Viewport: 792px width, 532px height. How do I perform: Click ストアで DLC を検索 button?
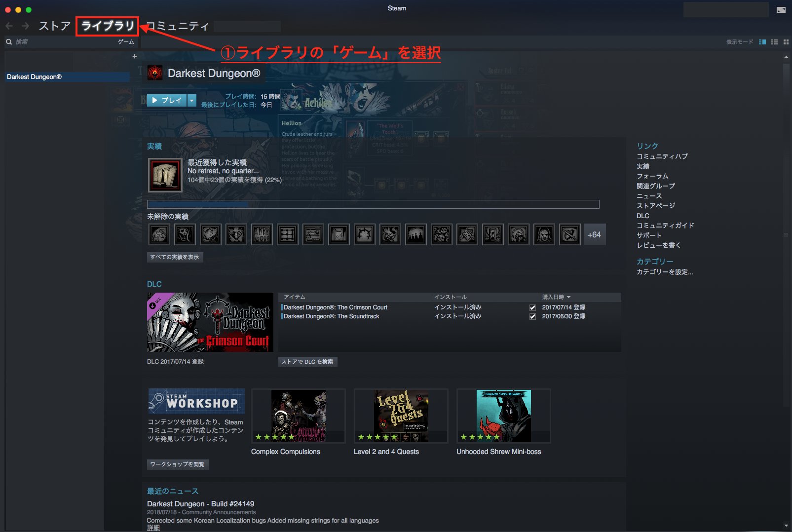point(307,362)
